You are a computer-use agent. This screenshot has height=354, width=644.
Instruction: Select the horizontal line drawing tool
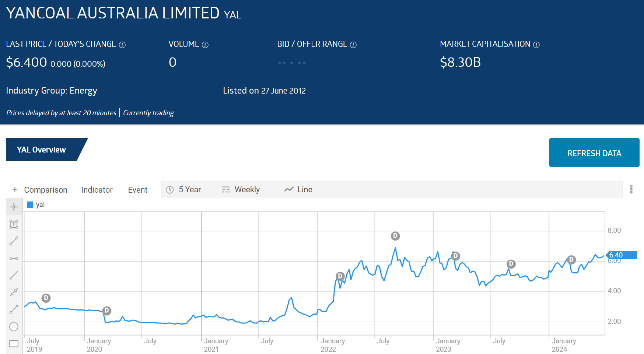point(14,258)
